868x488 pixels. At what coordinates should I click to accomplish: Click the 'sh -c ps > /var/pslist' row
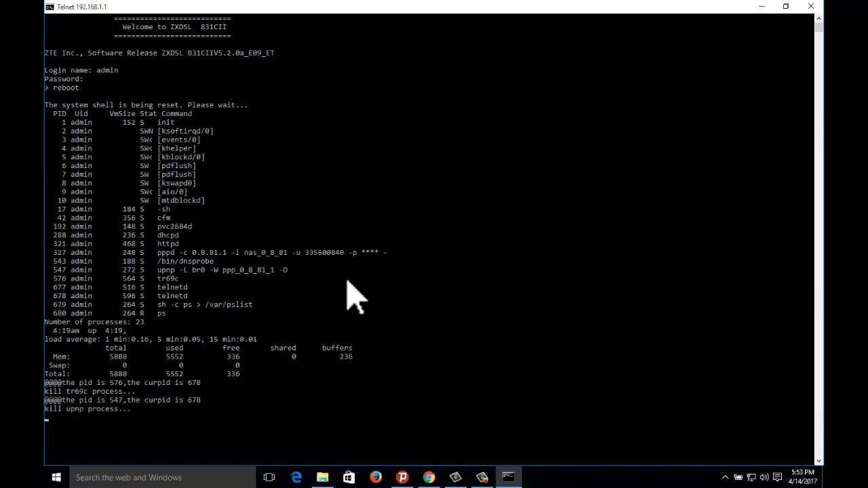tap(153, 304)
